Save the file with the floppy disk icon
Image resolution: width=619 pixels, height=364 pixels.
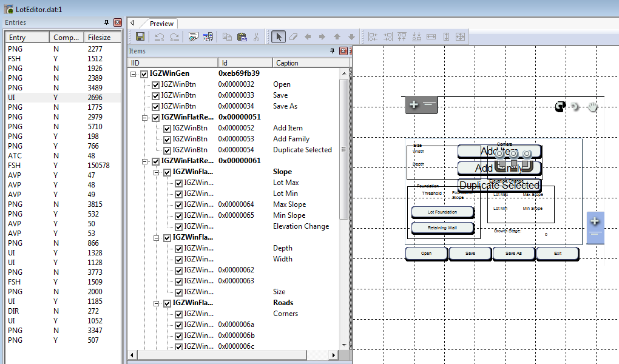(140, 37)
